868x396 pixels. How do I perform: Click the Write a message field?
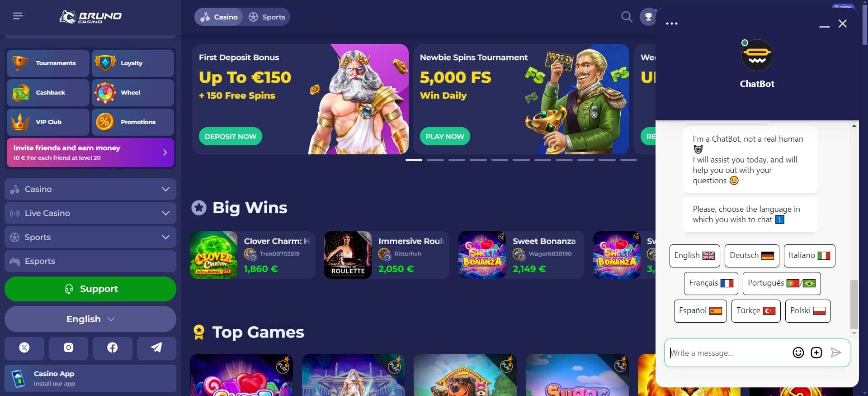728,353
